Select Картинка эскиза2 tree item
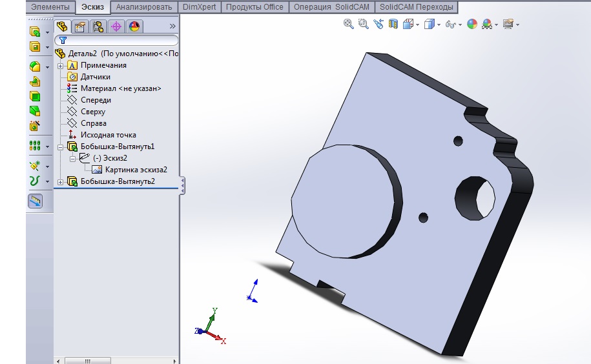 coord(136,170)
